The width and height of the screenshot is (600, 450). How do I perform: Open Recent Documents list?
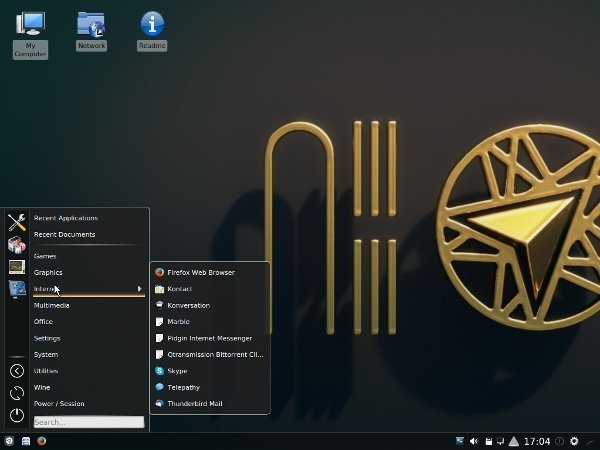(x=64, y=235)
